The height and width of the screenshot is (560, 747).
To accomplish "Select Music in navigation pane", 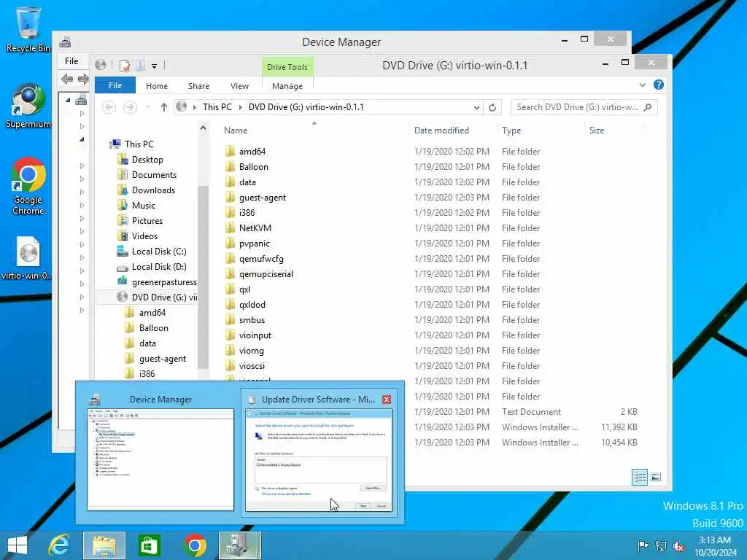I will click(144, 205).
